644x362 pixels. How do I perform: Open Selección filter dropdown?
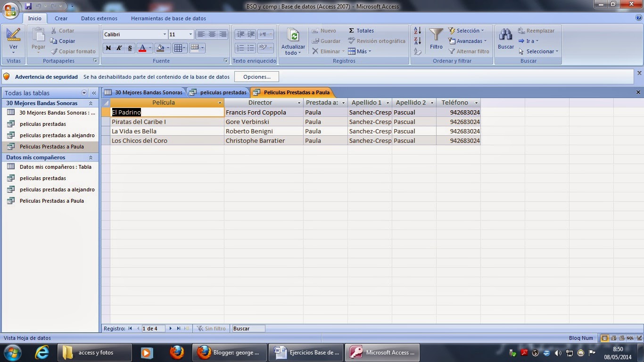466,31
